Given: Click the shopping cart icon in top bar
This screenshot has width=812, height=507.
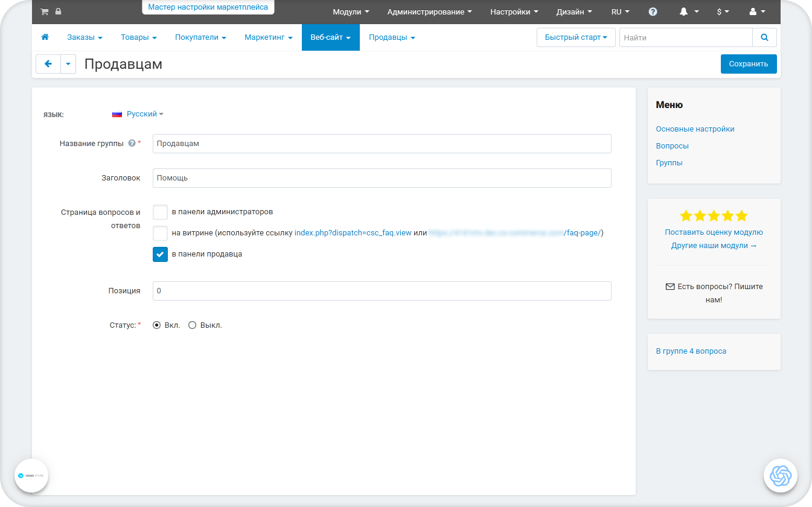Looking at the screenshot, I should (x=44, y=11).
